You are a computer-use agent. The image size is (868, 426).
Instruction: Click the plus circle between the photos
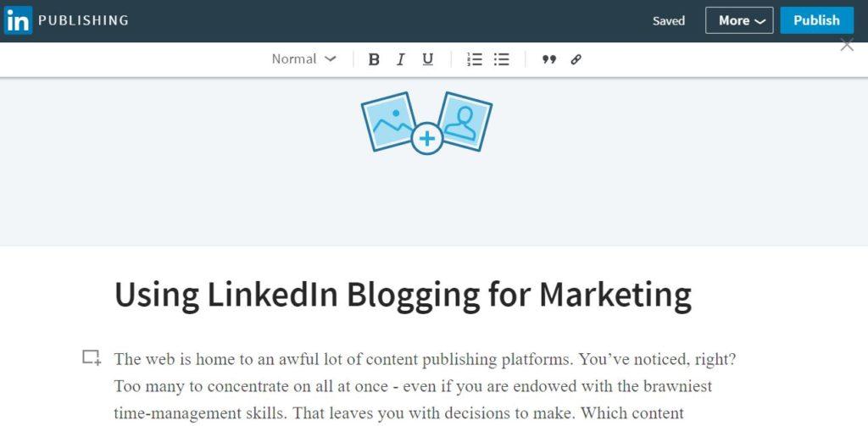[427, 138]
